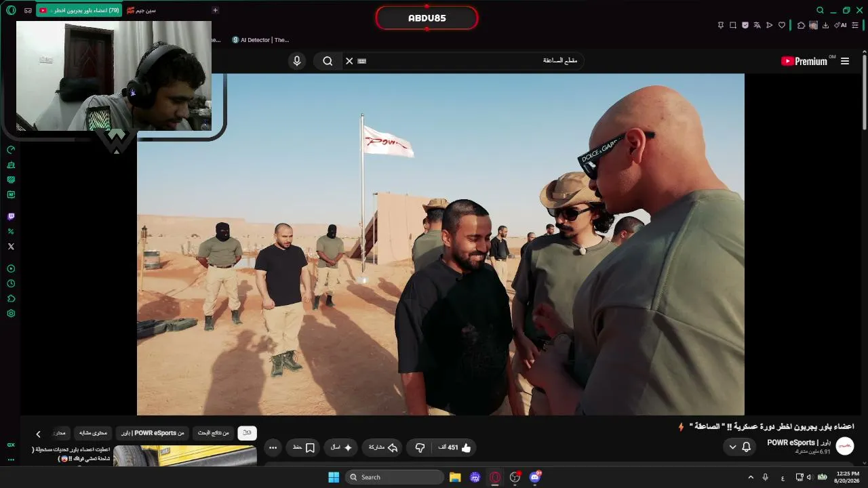Open the taskbar clock and date
This screenshot has height=488, width=868.
pos(848,477)
